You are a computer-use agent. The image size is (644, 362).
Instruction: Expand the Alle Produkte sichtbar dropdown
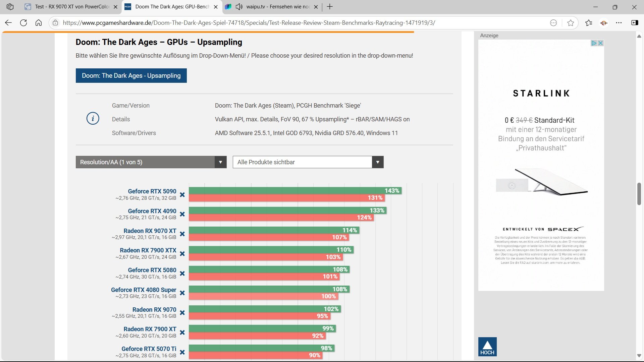point(308,162)
